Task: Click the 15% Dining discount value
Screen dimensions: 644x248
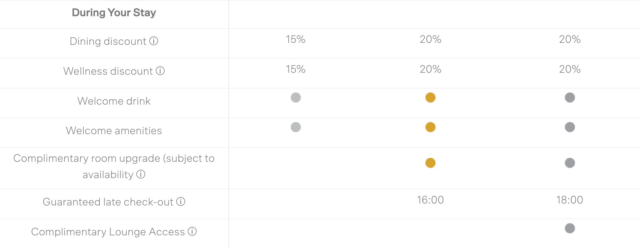Action: [x=296, y=39]
